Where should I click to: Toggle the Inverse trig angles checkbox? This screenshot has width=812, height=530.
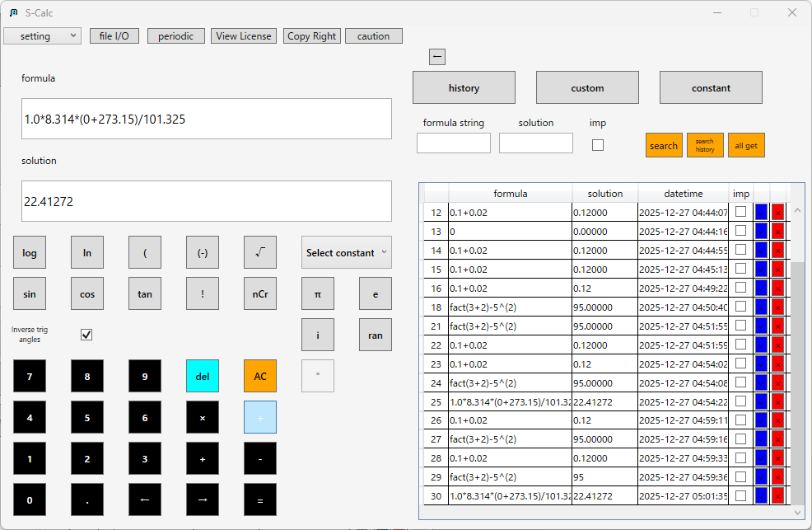(x=86, y=335)
